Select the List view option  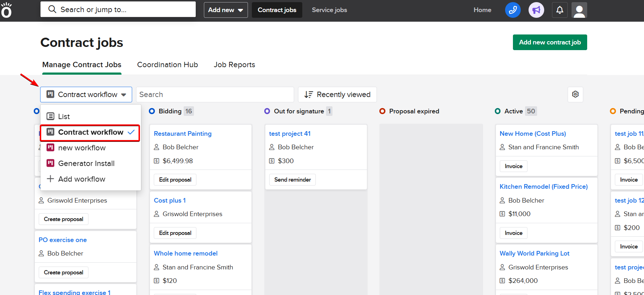[x=64, y=117]
